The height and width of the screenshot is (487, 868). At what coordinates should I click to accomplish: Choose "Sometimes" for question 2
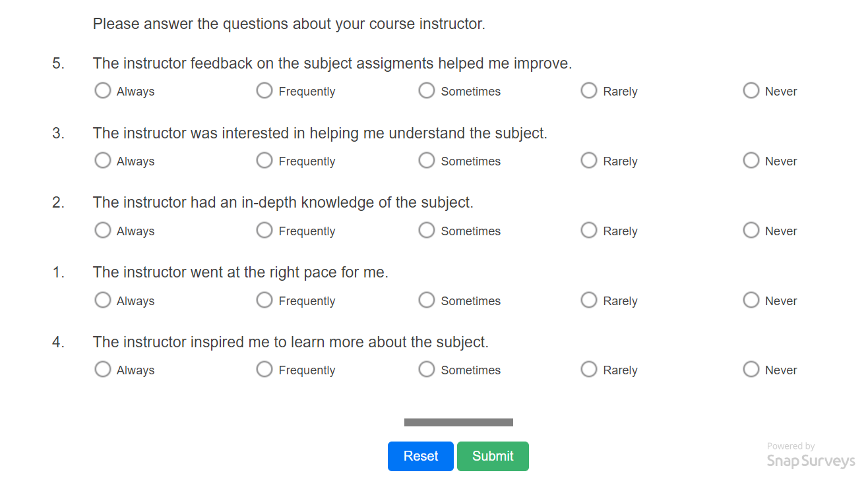point(426,230)
